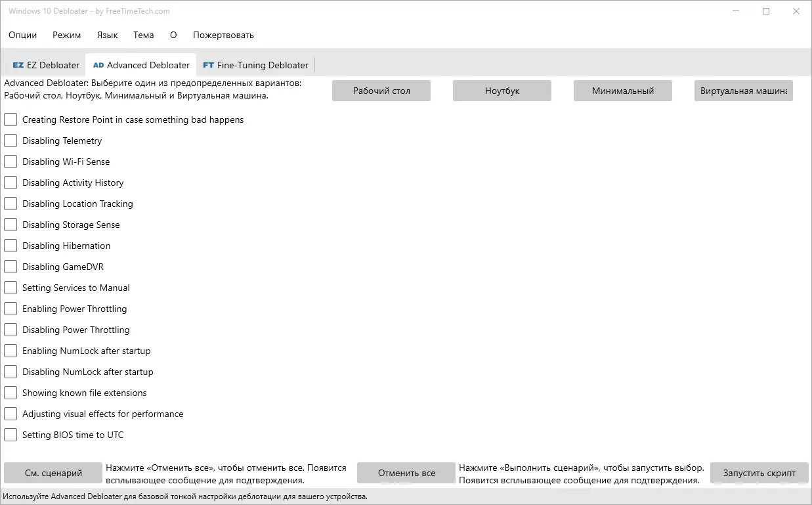
Task: Click the Отменить все button
Action: pos(406,473)
